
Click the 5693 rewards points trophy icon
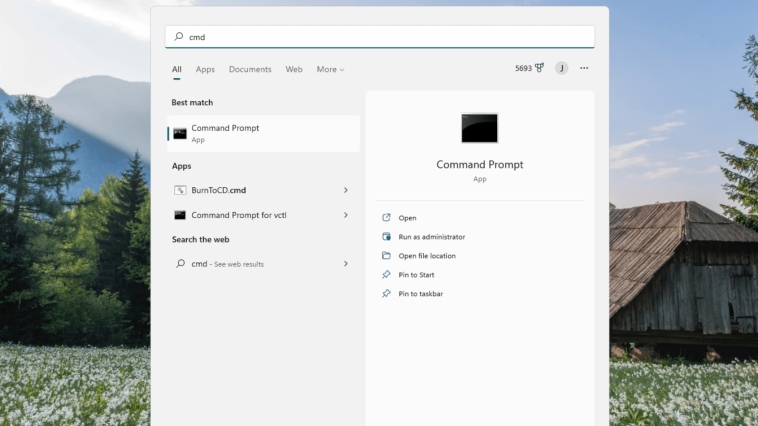click(x=539, y=68)
